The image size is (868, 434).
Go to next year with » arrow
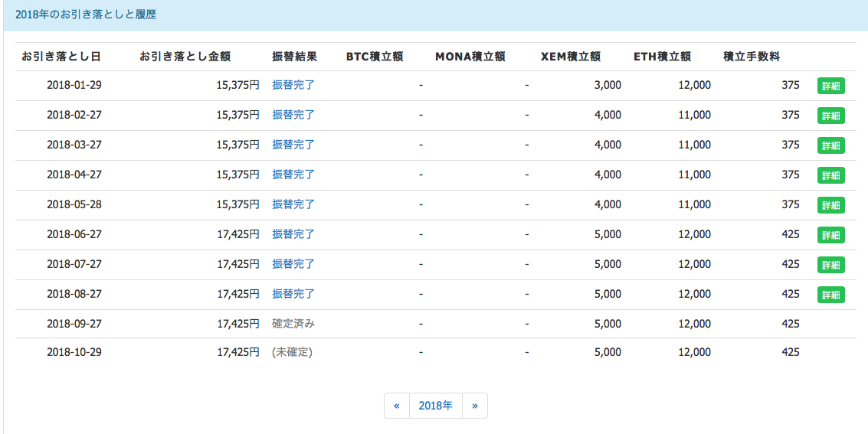pyautogui.click(x=475, y=406)
